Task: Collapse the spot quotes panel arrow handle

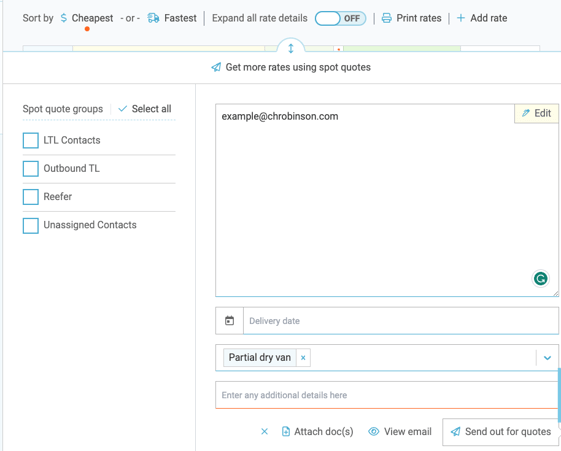Action: pyautogui.click(x=291, y=48)
